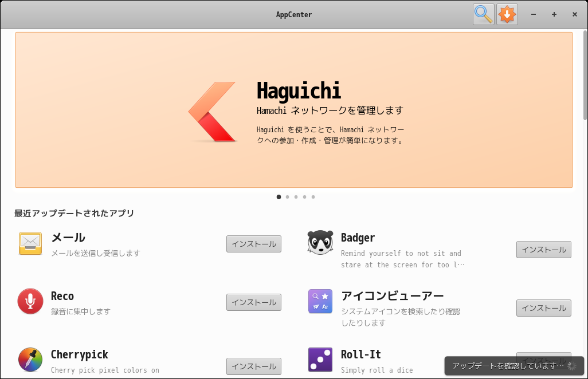Jump to the last carousel dot
588x379 pixels.
(313, 196)
